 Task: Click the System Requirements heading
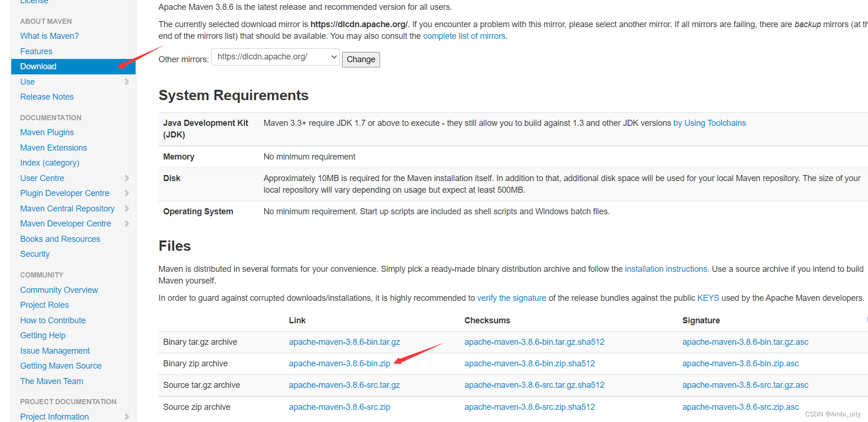[234, 95]
